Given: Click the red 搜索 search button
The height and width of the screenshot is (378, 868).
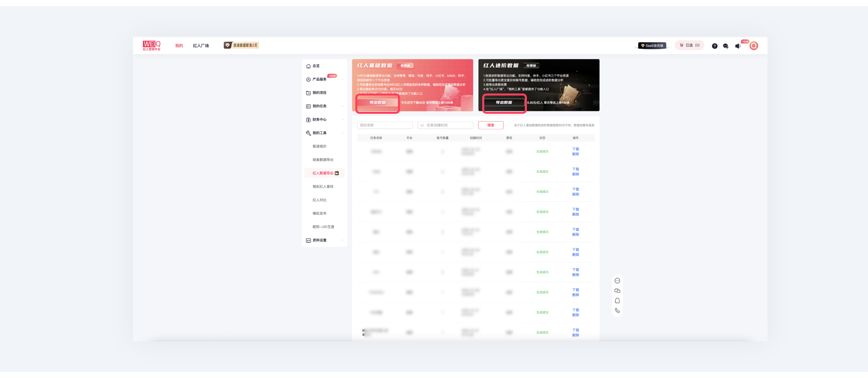Looking at the screenshot, I should (490, 125).
